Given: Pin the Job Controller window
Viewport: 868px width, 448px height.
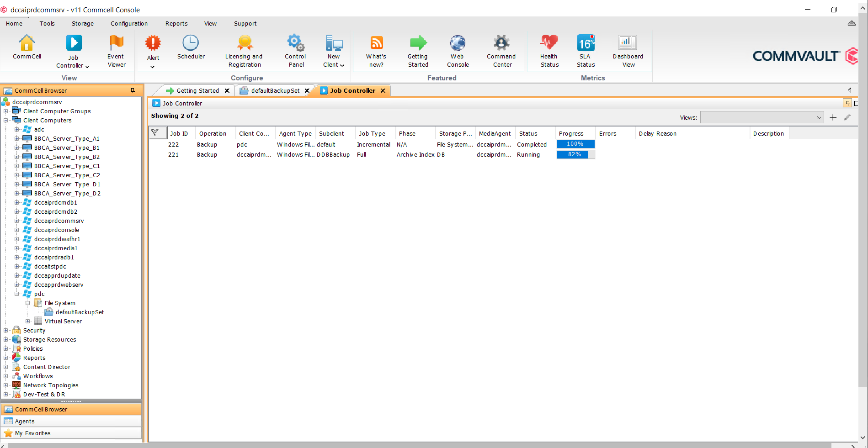Looking at the screenshot, I should point(847,103).
